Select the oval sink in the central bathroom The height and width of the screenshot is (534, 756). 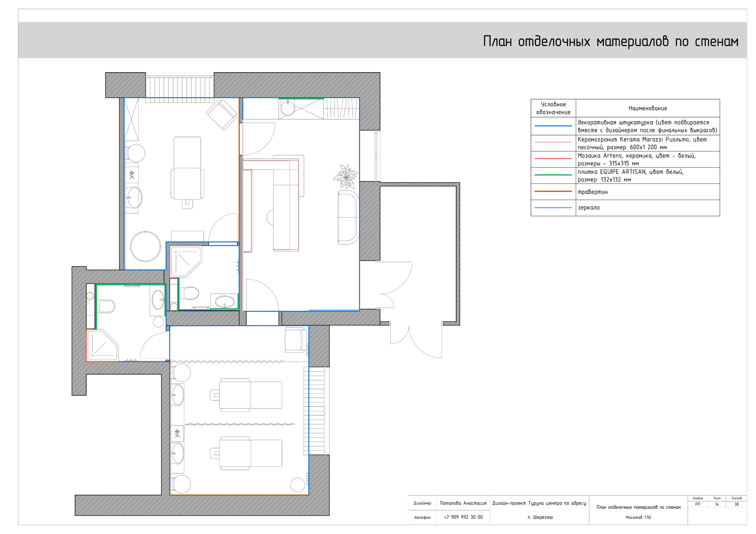pyautogui.click(x=224, y=301)
